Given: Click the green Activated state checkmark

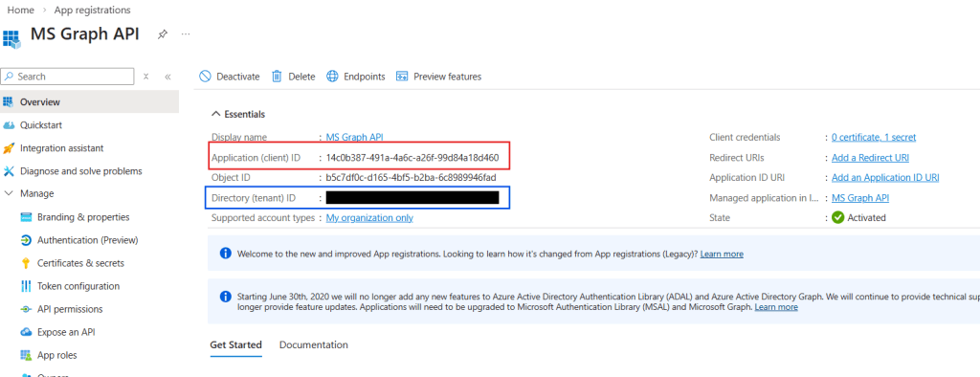Looking at the screenshot, I should 838,217.
